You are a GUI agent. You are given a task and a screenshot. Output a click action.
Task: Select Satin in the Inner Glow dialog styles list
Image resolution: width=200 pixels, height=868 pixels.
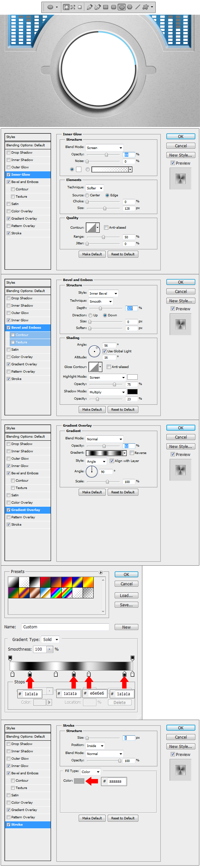click(x=15, y=204)
